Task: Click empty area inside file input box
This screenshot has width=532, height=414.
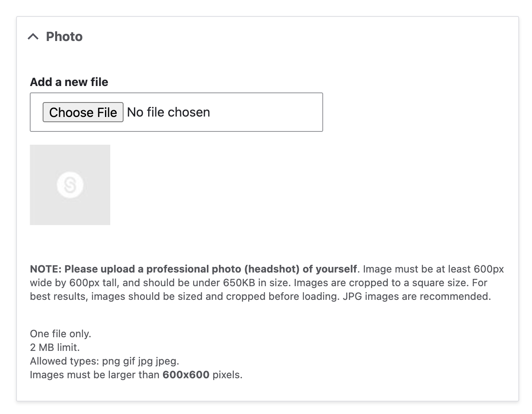Action: pos(266,112)
